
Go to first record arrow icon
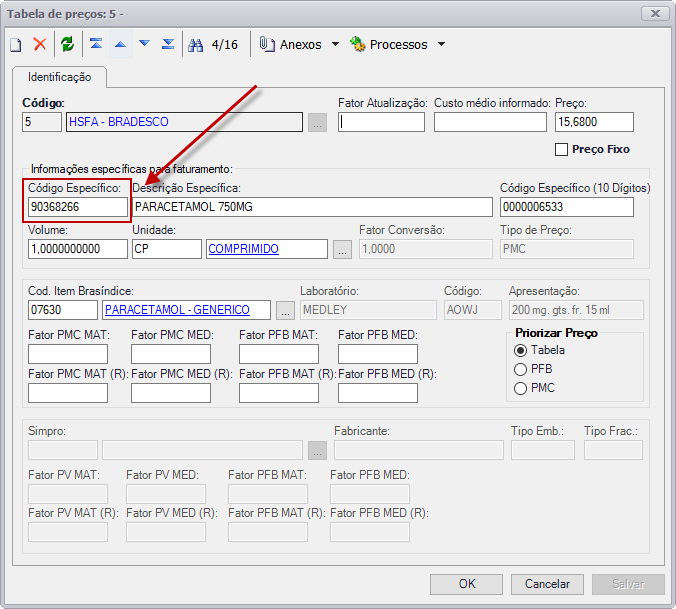pyautogui.click(x=96, y=44)
